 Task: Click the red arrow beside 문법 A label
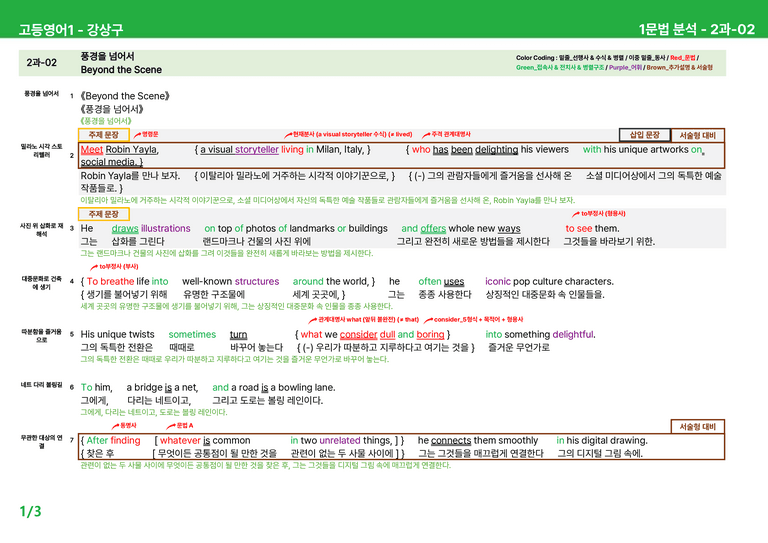point(171,426)
